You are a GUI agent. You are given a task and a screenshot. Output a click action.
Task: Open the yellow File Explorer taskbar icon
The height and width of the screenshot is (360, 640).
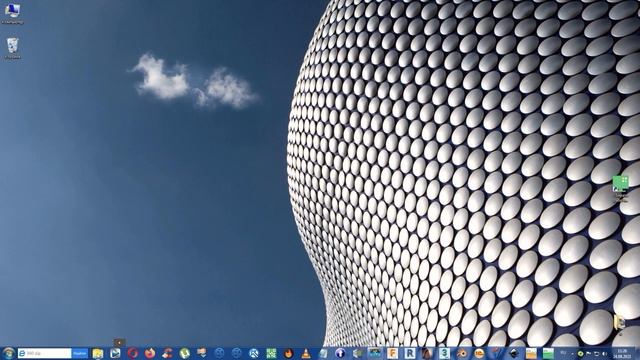click(x=98, y=353)
